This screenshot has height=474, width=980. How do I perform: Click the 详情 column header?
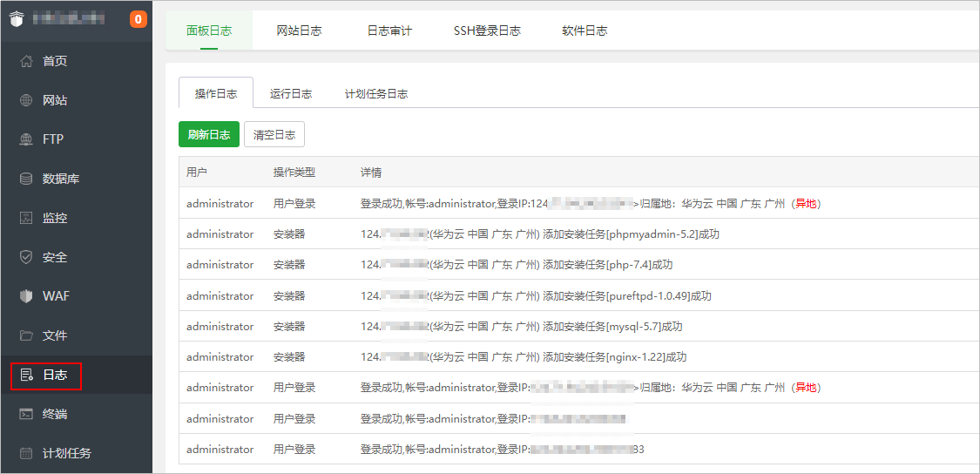372,172
